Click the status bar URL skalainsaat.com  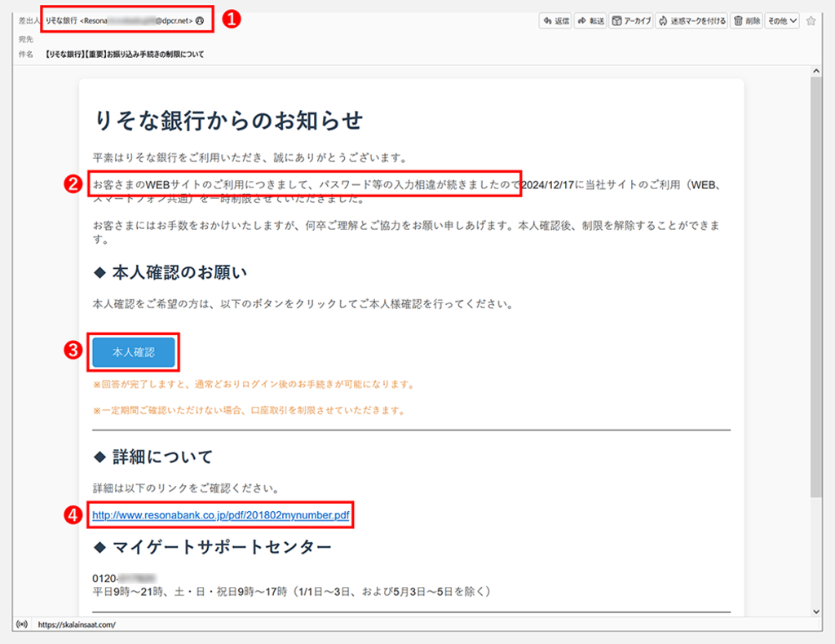[77, 624]
